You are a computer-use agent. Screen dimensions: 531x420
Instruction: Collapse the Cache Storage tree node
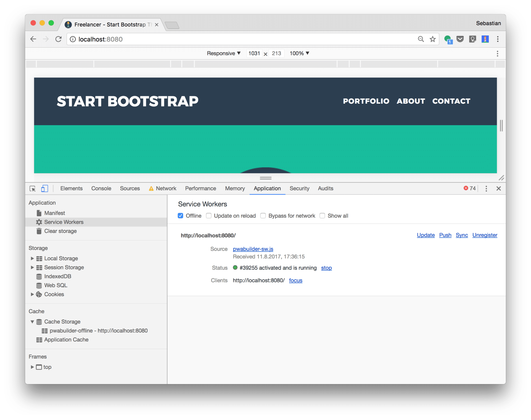tap(32, 322)
